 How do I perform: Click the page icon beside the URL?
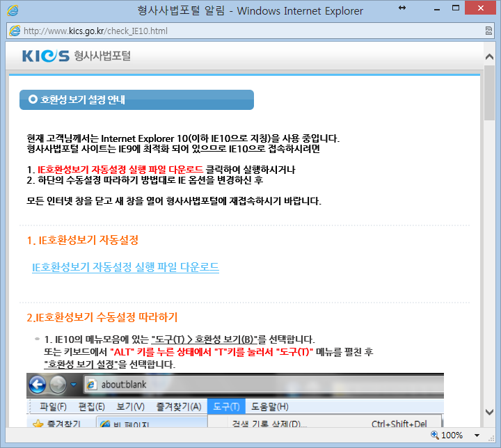15,31
